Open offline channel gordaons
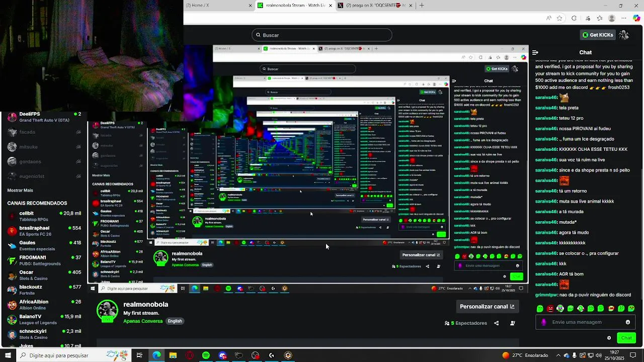This screenshot has height=362, width=644. [44, 161]
